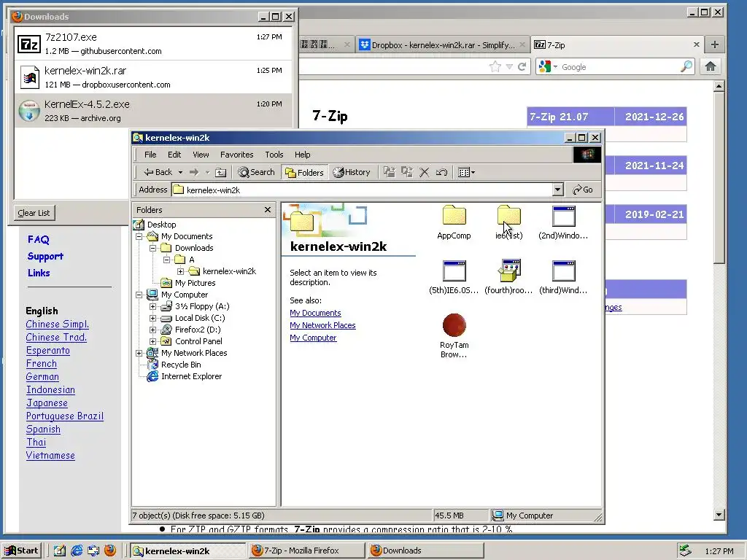
Task: Open the Help menu
Action: click(x=302, y=155)
